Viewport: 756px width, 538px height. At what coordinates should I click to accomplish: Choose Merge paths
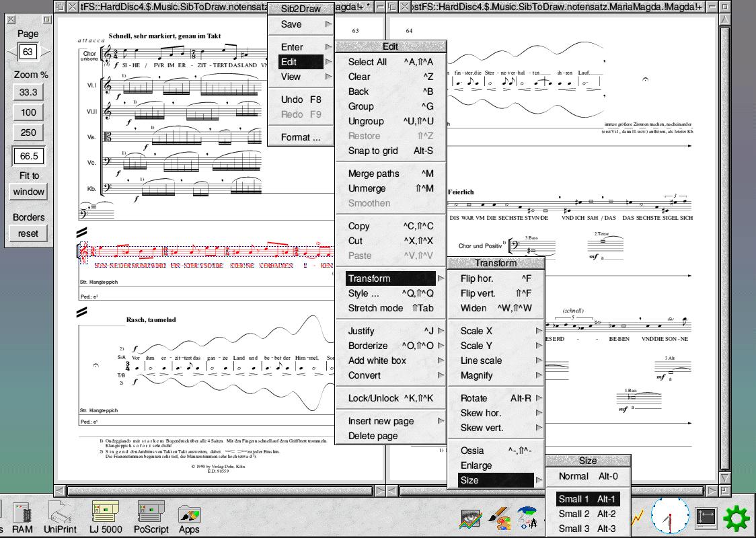(391, 174)
